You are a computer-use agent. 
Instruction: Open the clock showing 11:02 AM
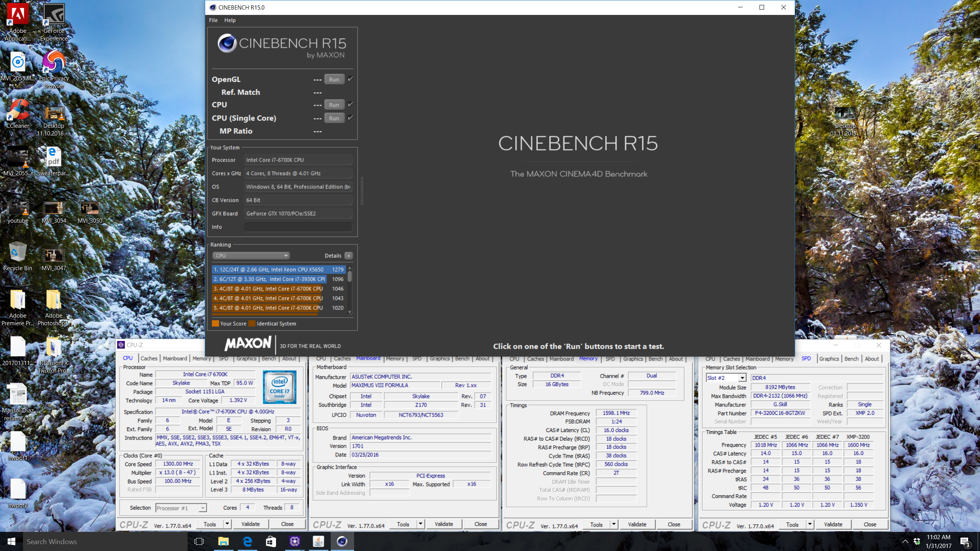[x=939, y=541]
